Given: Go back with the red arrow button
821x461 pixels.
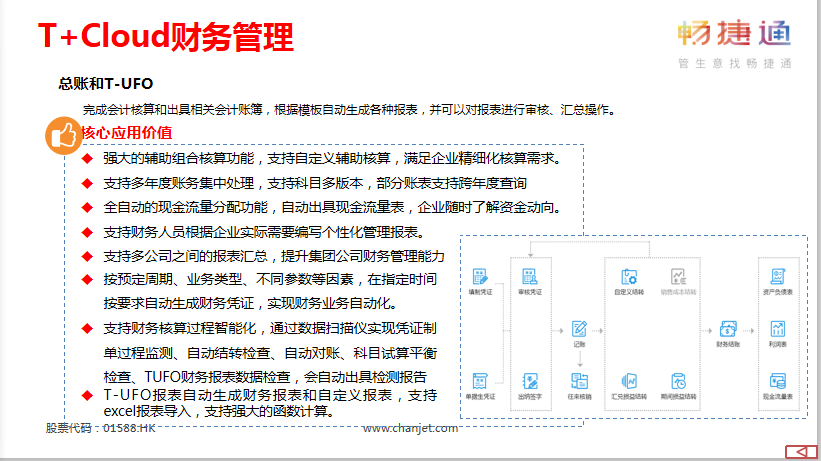Looking at the screenshot, I should (x=801, y=452).
